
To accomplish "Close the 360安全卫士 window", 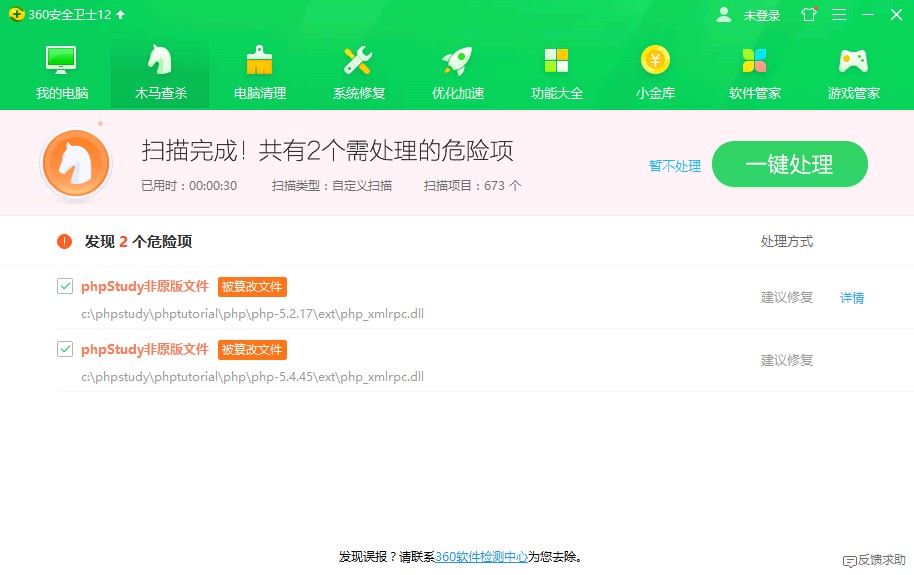I will 897,15.
